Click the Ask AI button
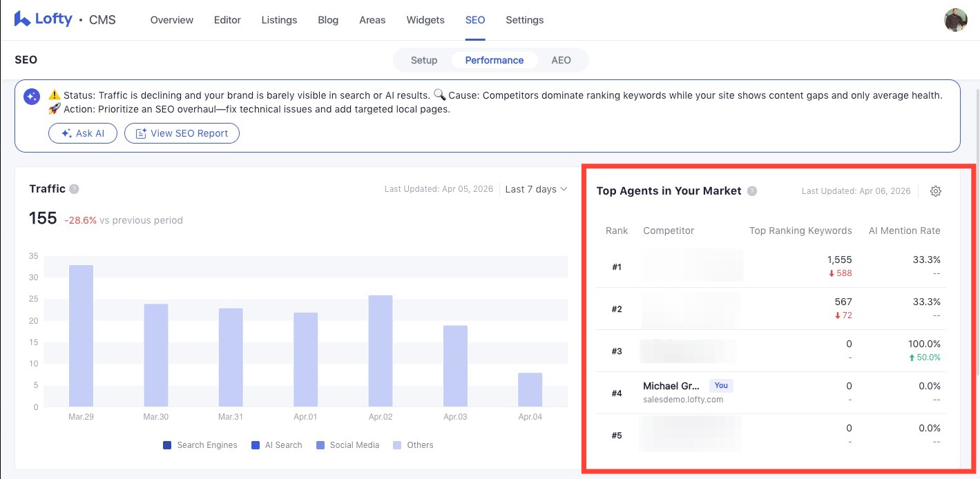This screenshot has height=479, width=980. (x=83, y=133)
